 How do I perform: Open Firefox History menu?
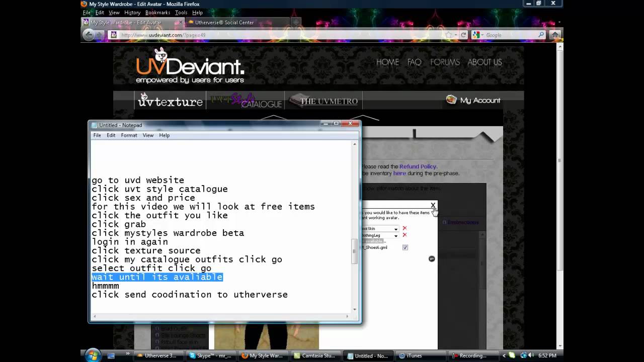tap(132, 13)
